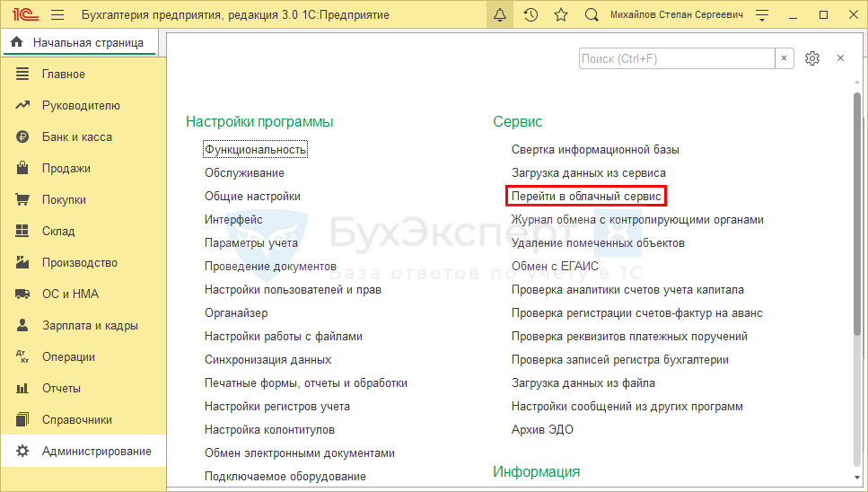Click the Производство factory icon
Viewport: 868px width, 492px height.
(x=22, y=262)
